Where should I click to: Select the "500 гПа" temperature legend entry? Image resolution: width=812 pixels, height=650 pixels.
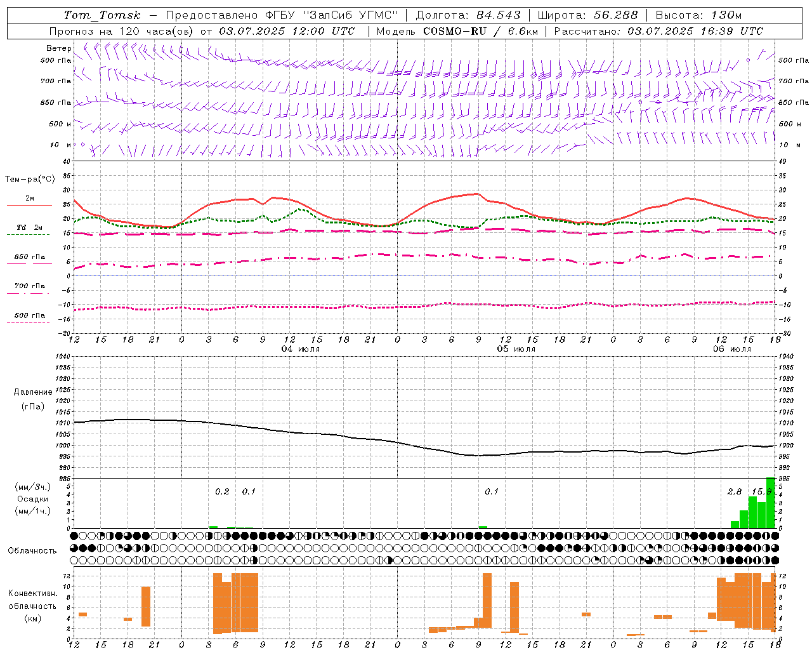[29, 315]
